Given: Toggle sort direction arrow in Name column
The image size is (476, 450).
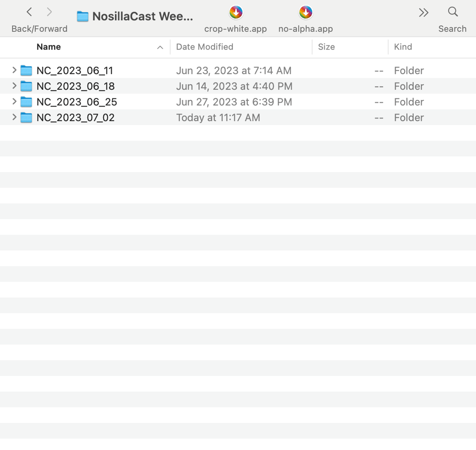Looking at the screenshot, I should tap(160, 48).
